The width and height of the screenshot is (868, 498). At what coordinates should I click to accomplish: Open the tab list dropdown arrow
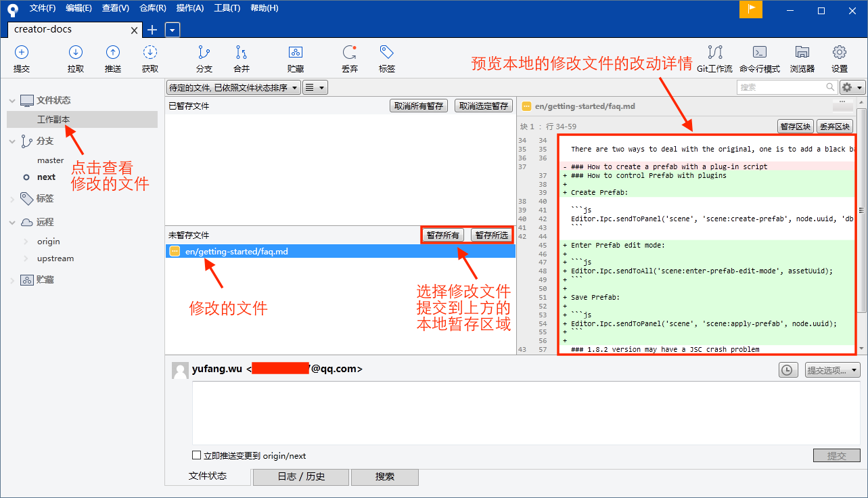click(x=173, y=30)
